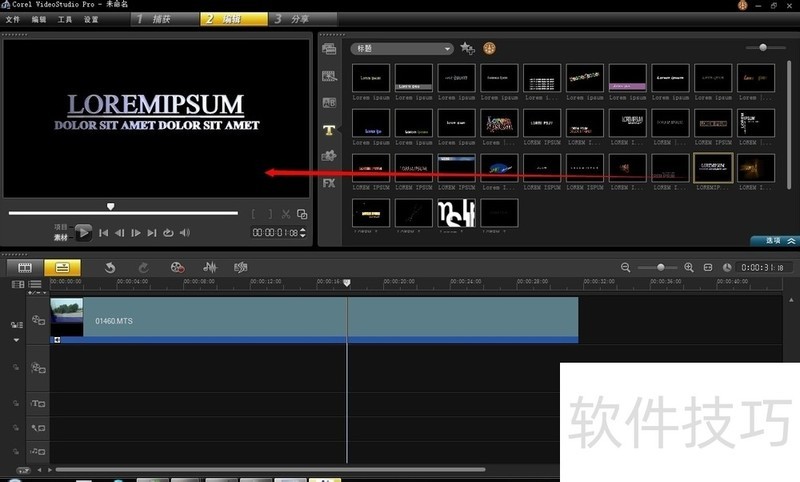Screen dimensions: 800x482
Task: Click the zoom out magnifier icon
Action: (x=626, y=268)
